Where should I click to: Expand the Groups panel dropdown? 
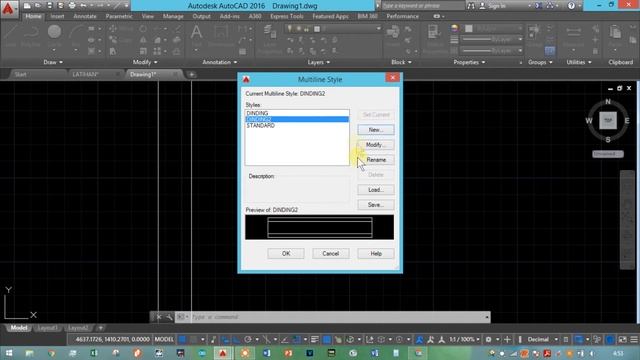(x=540, y=62)
